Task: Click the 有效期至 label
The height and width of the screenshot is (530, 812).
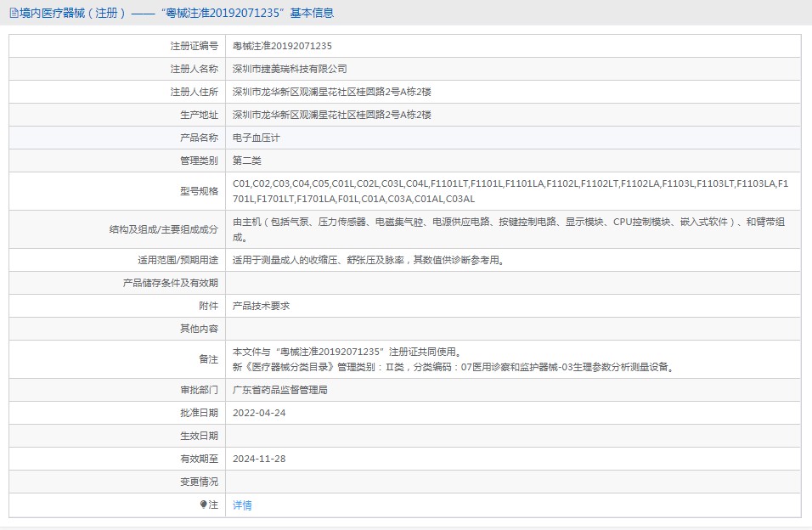Action: [x=199, y=459]
